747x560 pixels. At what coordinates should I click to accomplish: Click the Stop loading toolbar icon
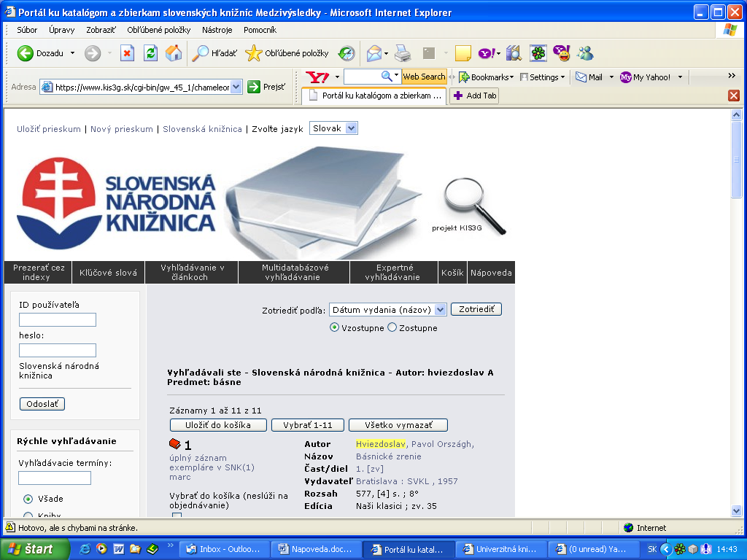[127, 53]
